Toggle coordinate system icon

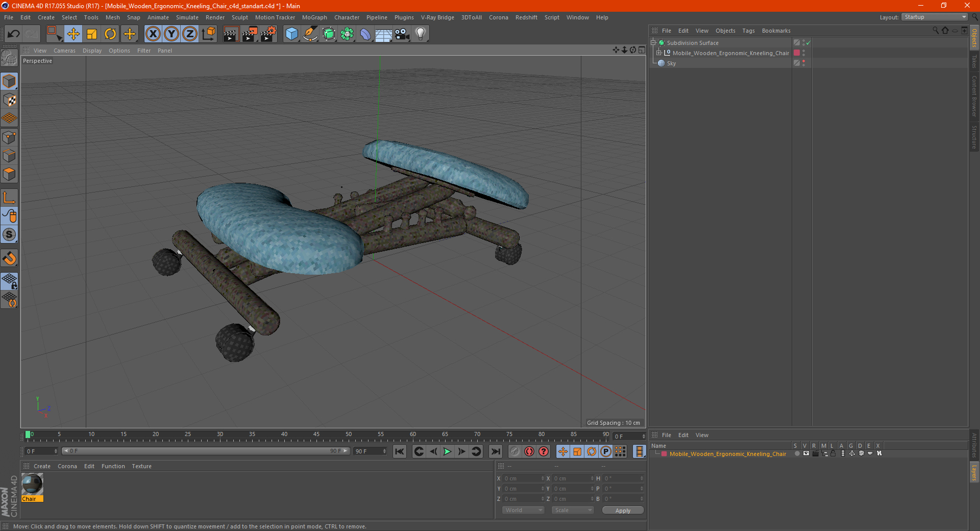[209, 34]
